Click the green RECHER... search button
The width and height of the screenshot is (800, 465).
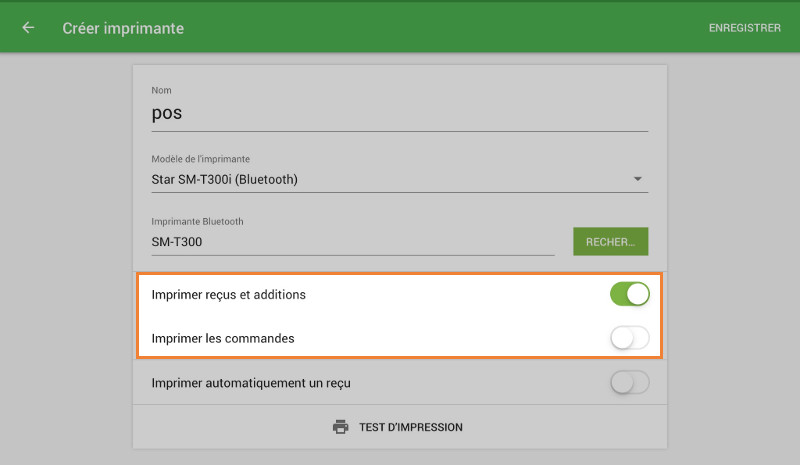click(610, 241)
